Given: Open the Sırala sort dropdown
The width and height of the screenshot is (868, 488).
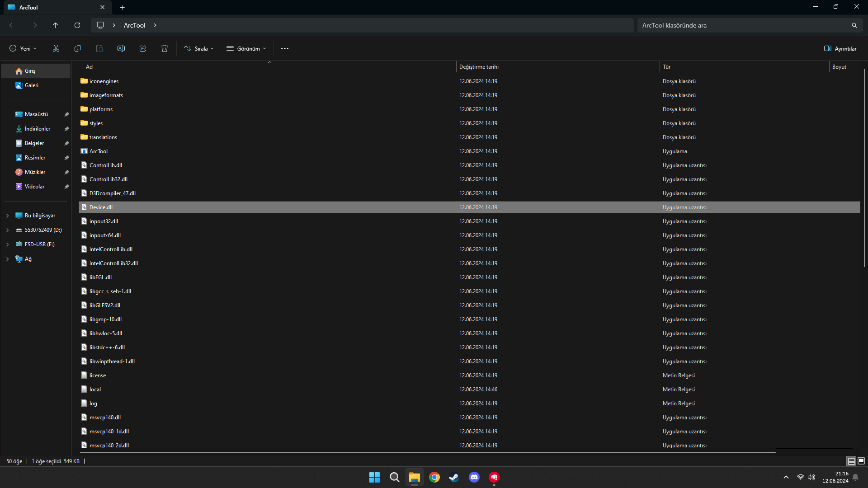Looking at the screenshot, I should click(x=199, y=48).
